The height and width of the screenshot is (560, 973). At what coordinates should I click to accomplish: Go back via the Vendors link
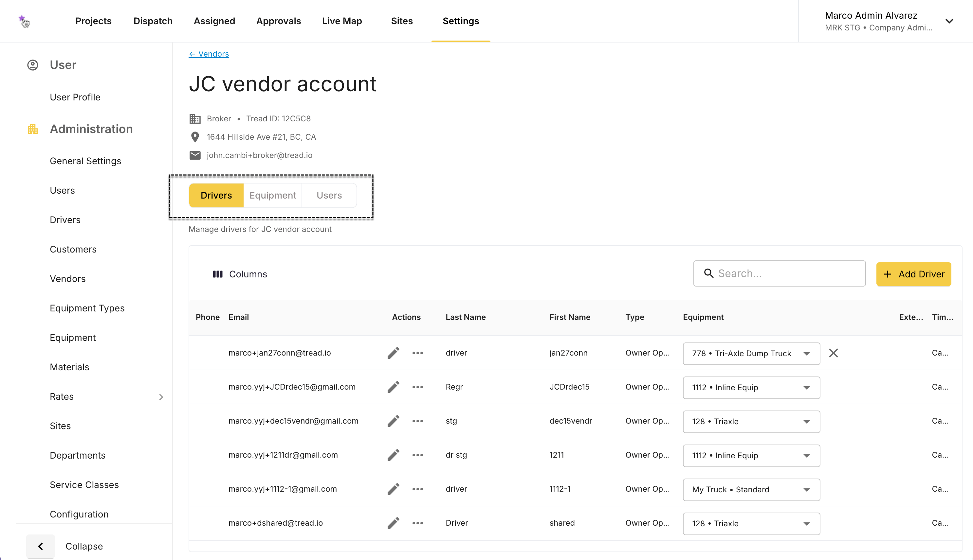(209, 54)
